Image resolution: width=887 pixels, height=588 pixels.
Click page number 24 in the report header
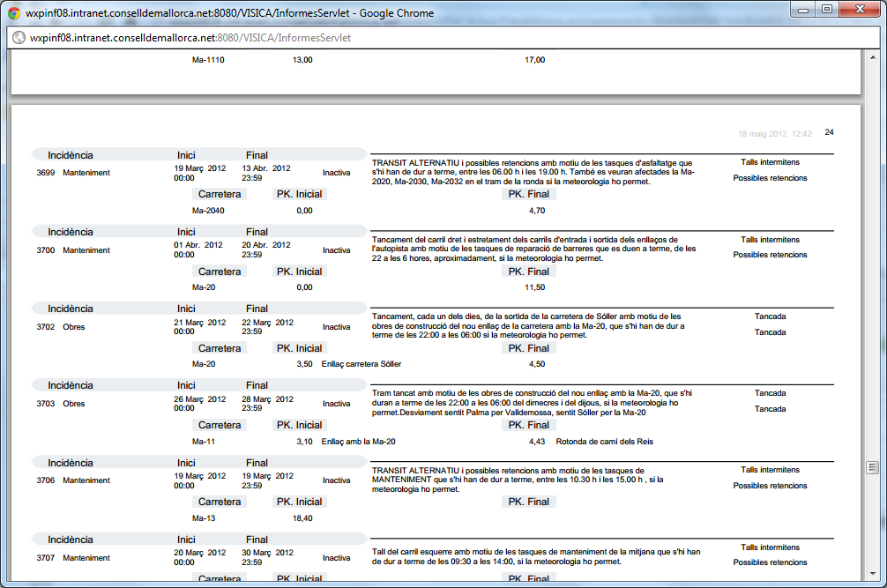click(x=829, y=132)
